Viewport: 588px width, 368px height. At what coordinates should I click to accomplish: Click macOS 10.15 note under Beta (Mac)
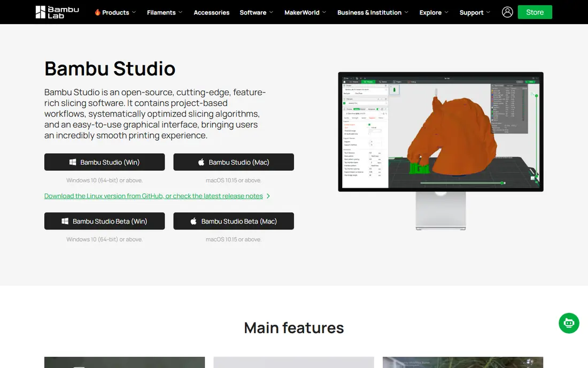(x=234, y=239)
